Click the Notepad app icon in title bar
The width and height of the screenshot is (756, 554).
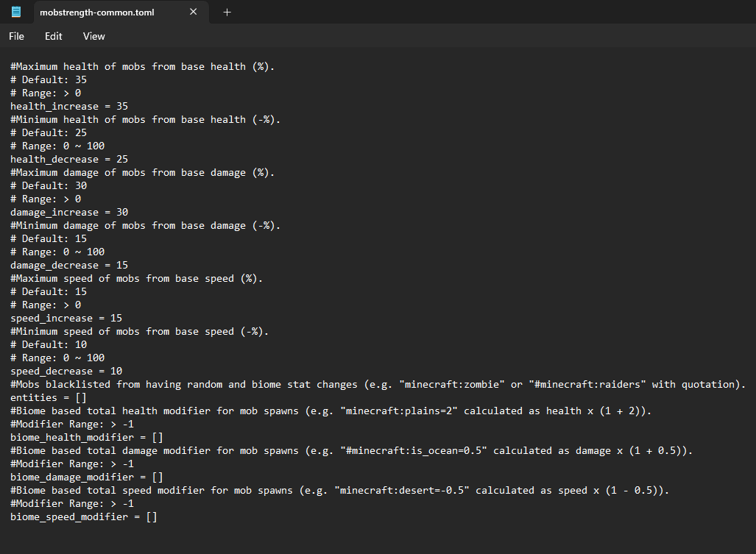click(16, 12)
